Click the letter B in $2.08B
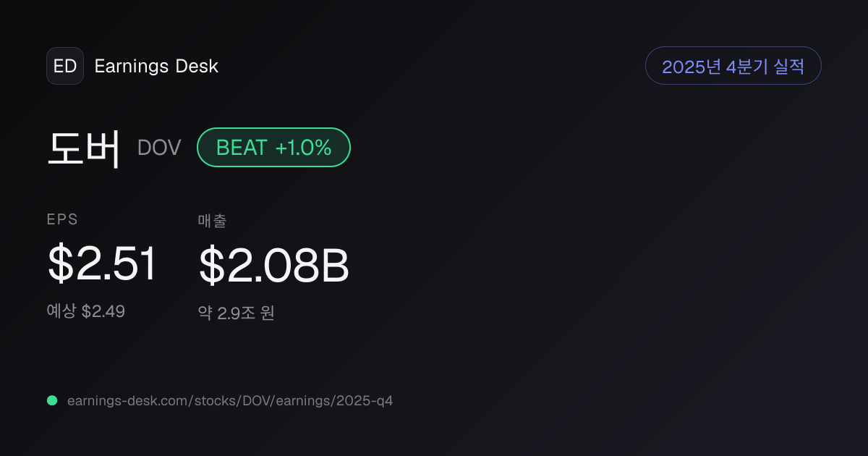 335,266
